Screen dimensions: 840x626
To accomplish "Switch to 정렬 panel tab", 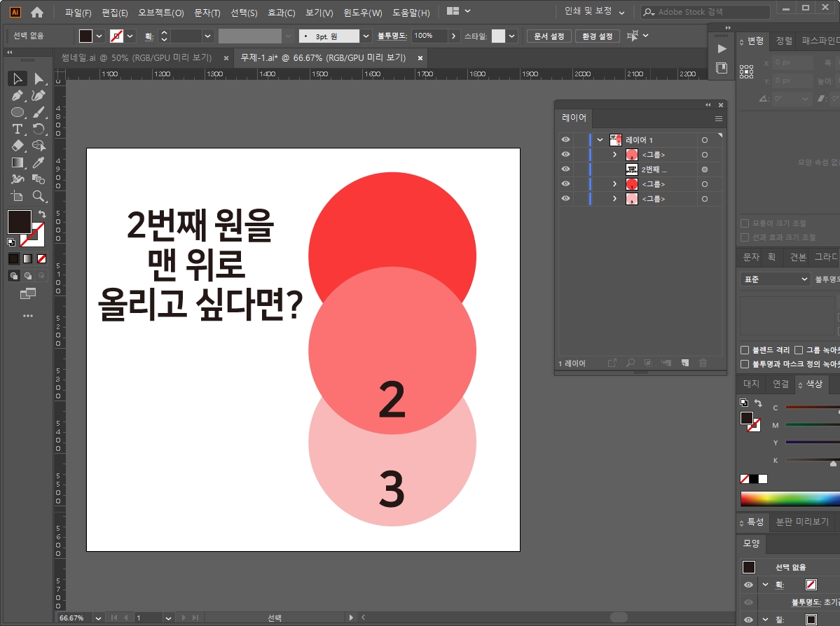I will pos(784,41).
